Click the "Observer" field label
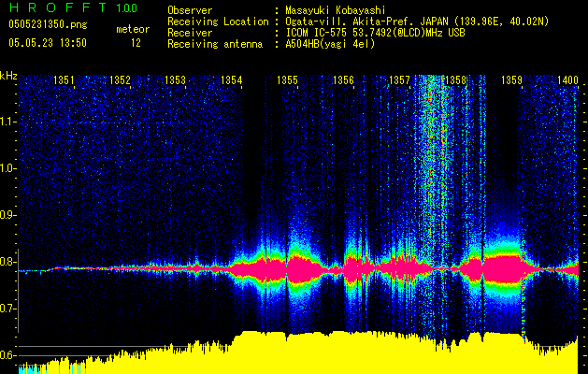This screenshot has width=588, height=374. coord(190,10)
